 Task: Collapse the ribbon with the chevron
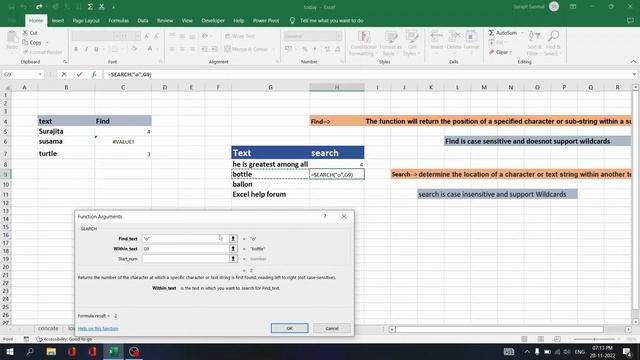[633, 62]
